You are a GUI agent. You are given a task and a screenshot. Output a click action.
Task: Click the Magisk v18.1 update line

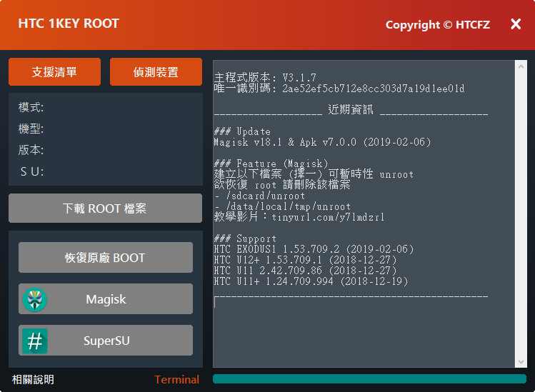[322, 142]
